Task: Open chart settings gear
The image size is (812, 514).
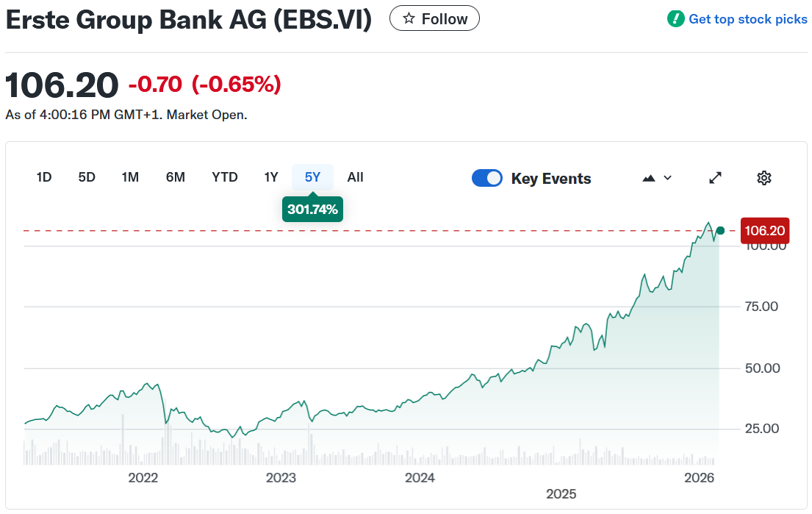Action: click(764, 178)
